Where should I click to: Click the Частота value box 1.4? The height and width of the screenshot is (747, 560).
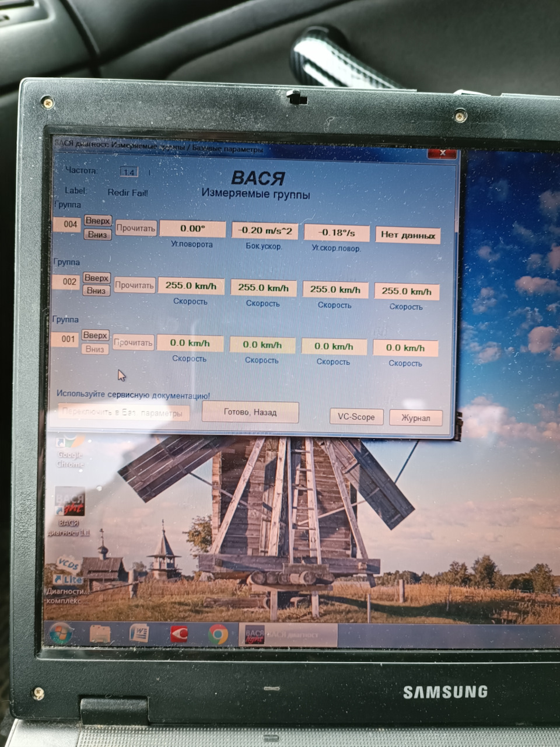pos(129,172)
